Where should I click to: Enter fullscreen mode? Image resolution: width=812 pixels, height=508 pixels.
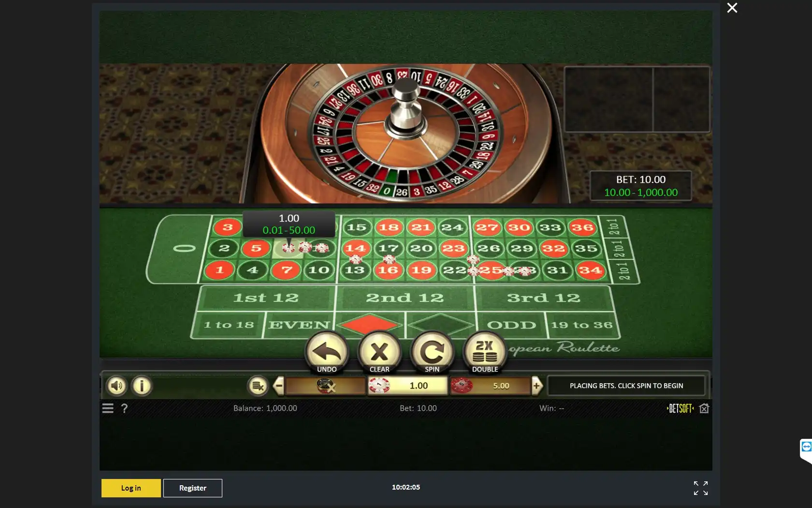click(x=701, y=488)
